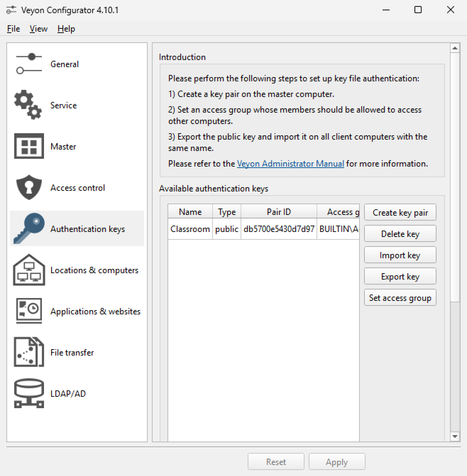Click the Import key button
This screenshot has width=467, height=476.
click(x=400, y=255)
